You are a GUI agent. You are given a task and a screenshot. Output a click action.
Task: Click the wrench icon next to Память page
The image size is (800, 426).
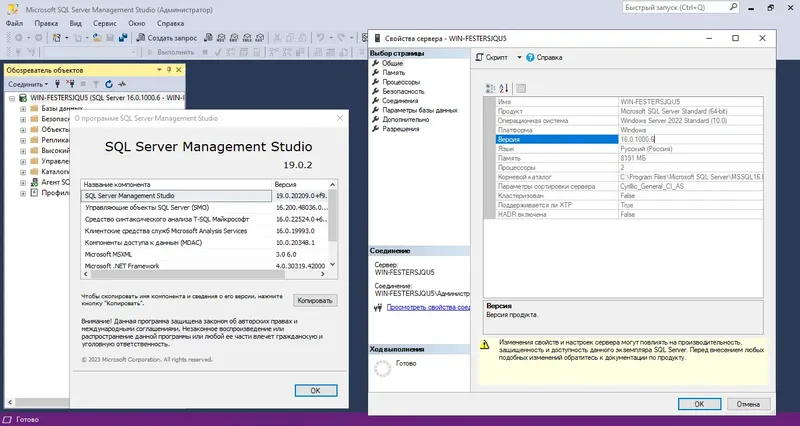point(376,72)
